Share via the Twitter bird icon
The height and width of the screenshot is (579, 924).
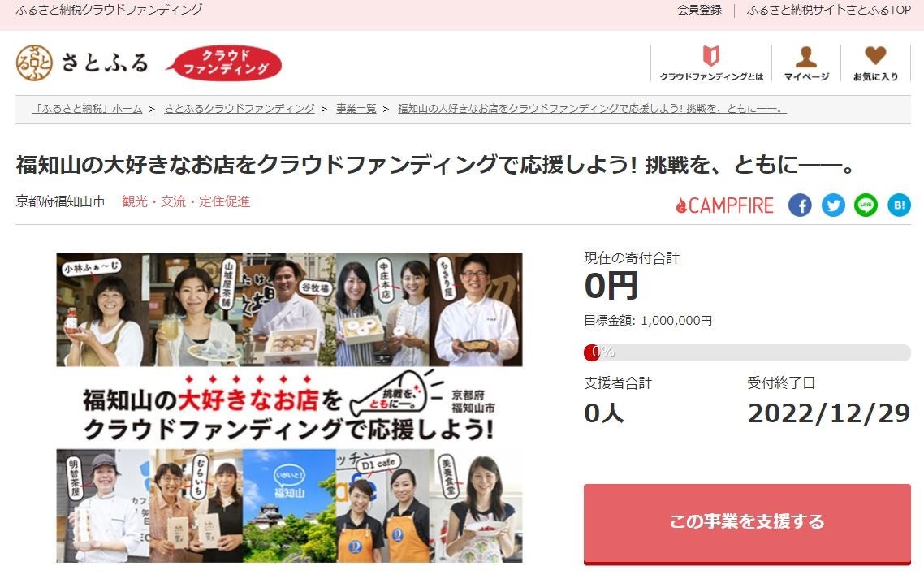833,205
